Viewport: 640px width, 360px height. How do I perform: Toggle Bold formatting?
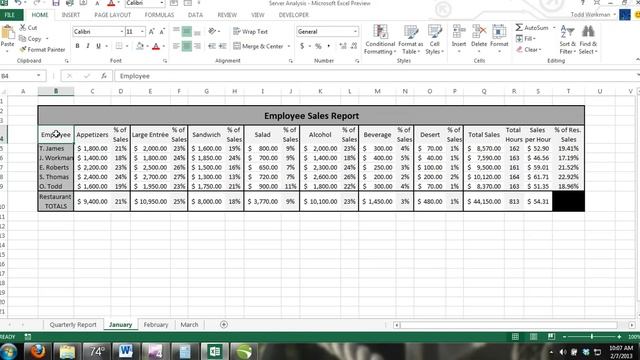pyautogui.click(x=78, y=46)
